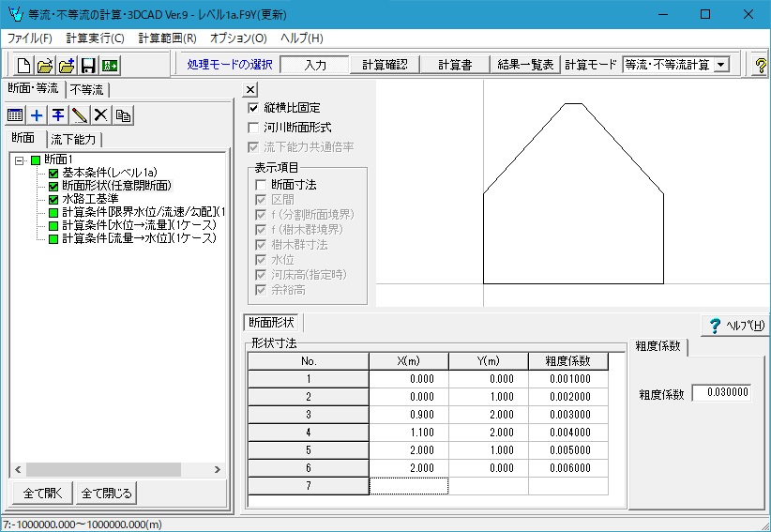This screenshot has height=532, width=771.
Task: Click the blue plus add section icon
Action: point(37,115)
